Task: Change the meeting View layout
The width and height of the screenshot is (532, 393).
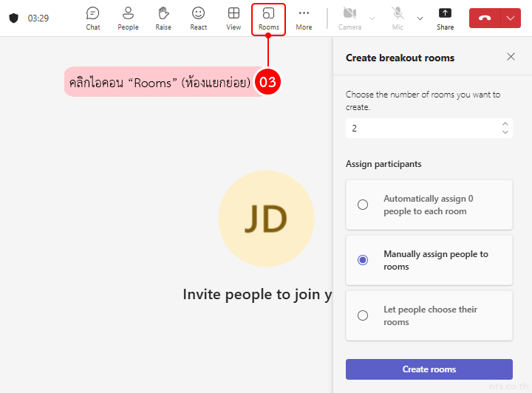Action: point(233,18)
